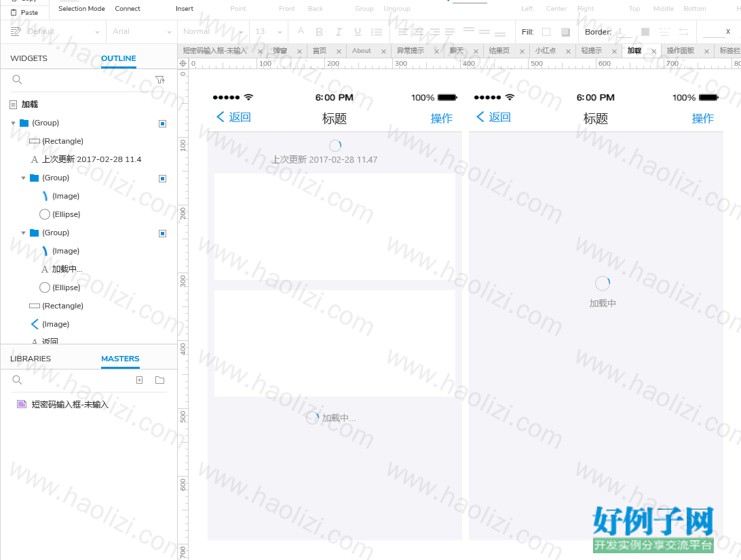Switch to the OUTLINE tab
The image size is (741, 560).
coord(119,58)
